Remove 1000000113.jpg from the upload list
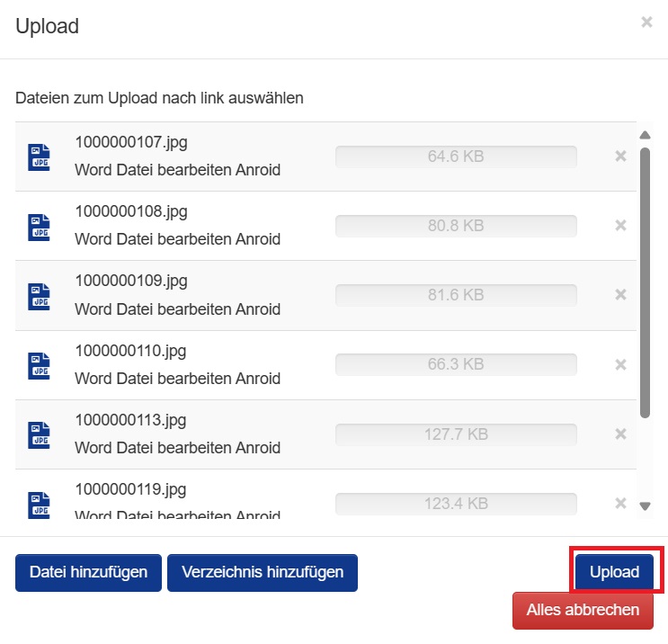 [620, 434]
